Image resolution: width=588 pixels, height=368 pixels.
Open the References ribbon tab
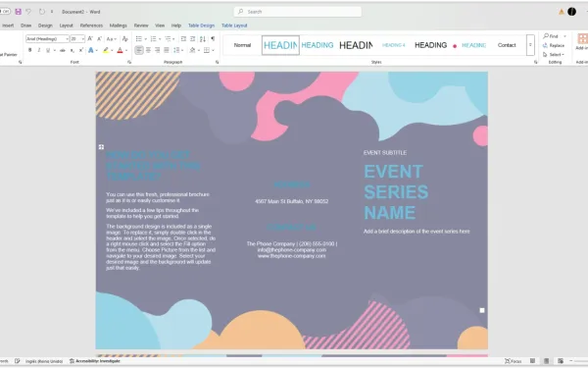point(91,26)
